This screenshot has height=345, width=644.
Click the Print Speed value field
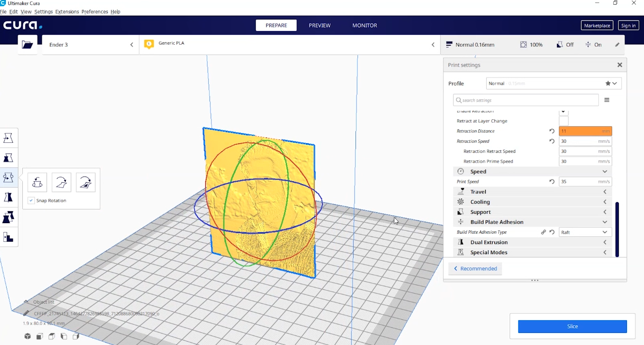tap(585, 181)
